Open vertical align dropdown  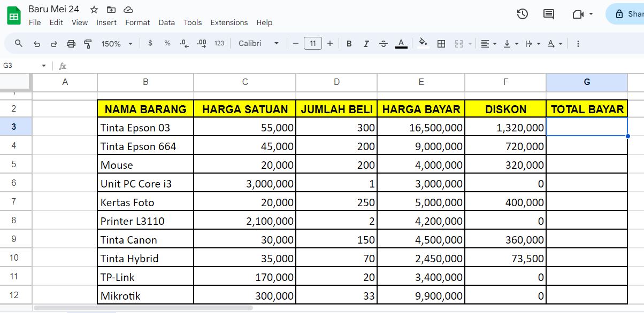click(x=511, y=44)
